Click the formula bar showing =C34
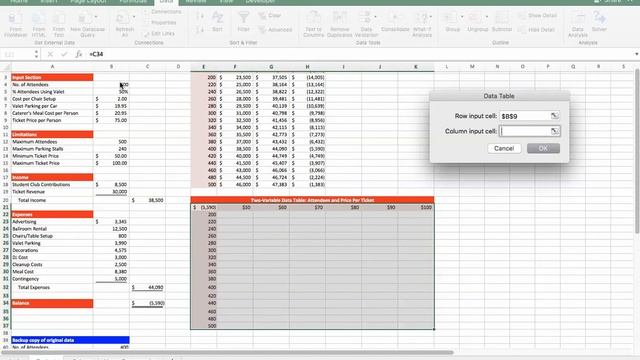Screen dimensions: 640x360 (359, 54)
